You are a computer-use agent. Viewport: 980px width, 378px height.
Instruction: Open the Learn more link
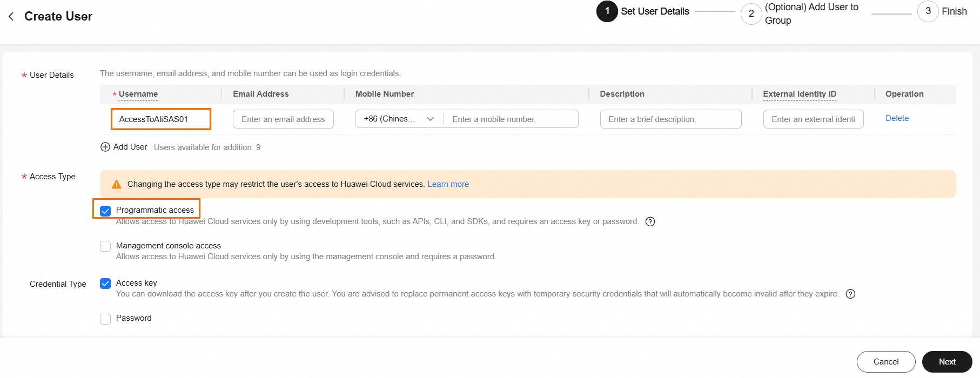click(448, 184)
